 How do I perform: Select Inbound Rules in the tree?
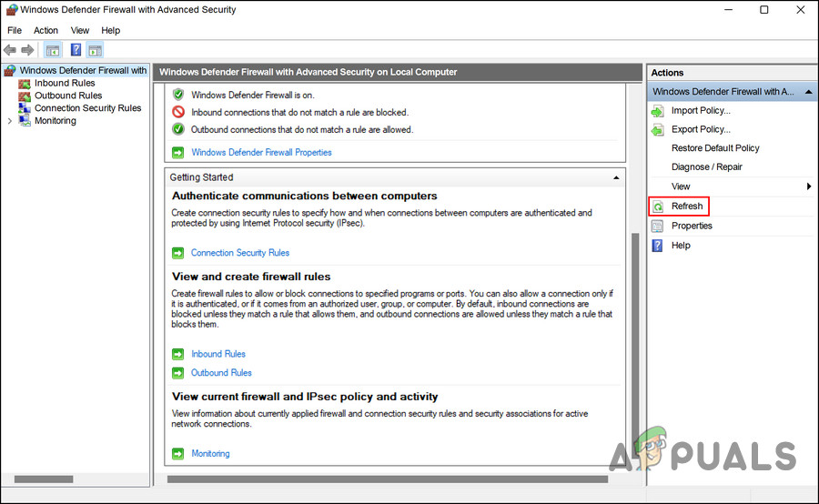coord(65,84)
